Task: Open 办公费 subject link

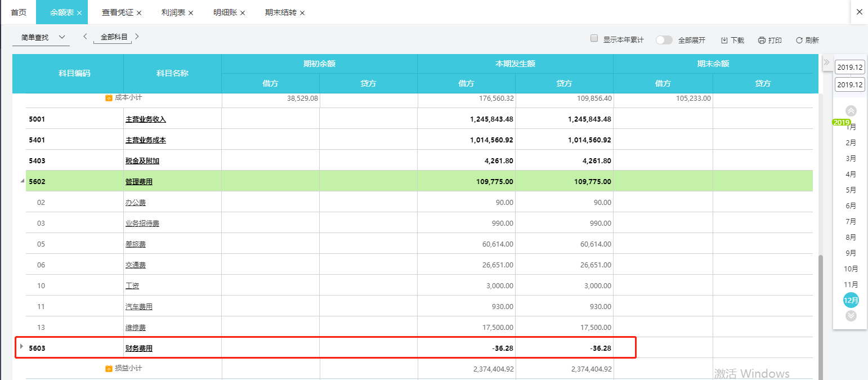Action: 136,203
